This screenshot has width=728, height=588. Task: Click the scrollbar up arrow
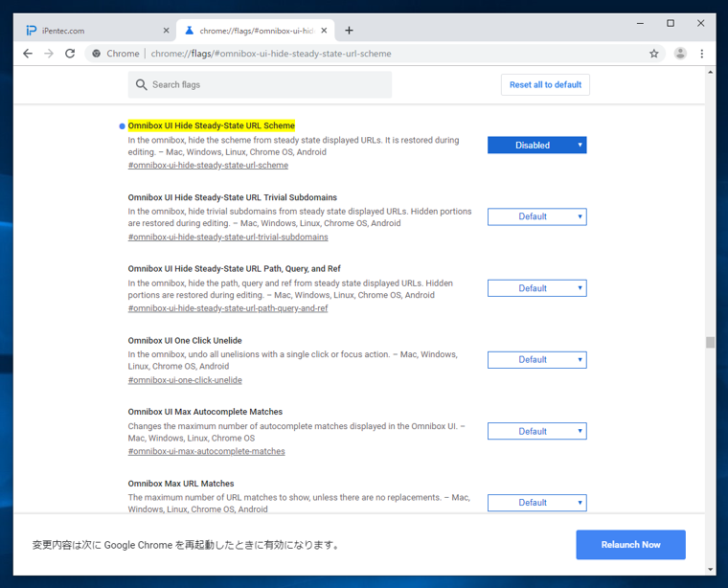(710, 73)
